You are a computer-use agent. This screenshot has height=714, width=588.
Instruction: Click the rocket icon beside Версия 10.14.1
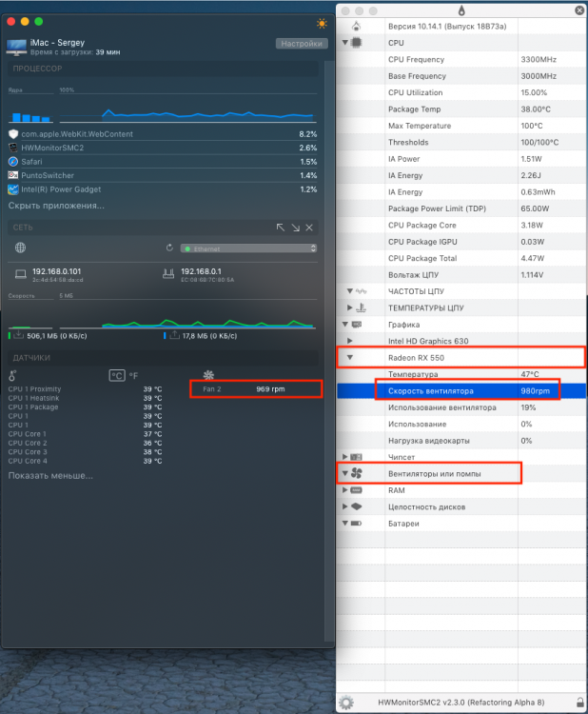[357, 26]
